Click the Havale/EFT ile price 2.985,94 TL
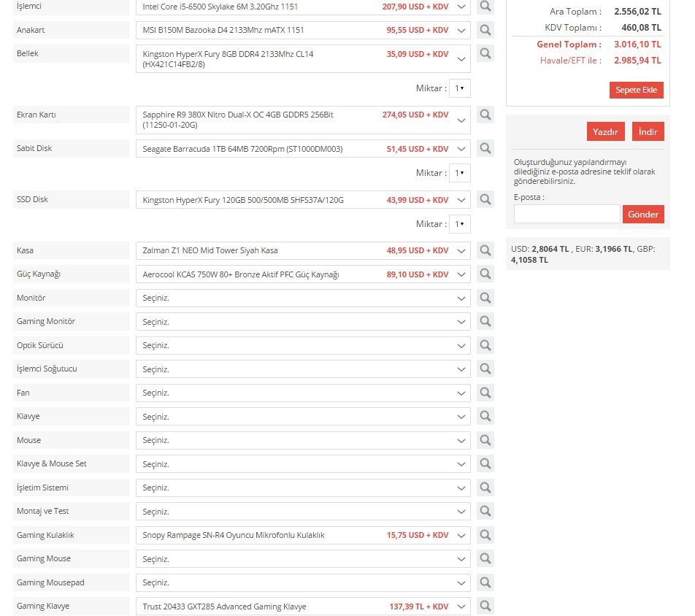 pos(637,61)
